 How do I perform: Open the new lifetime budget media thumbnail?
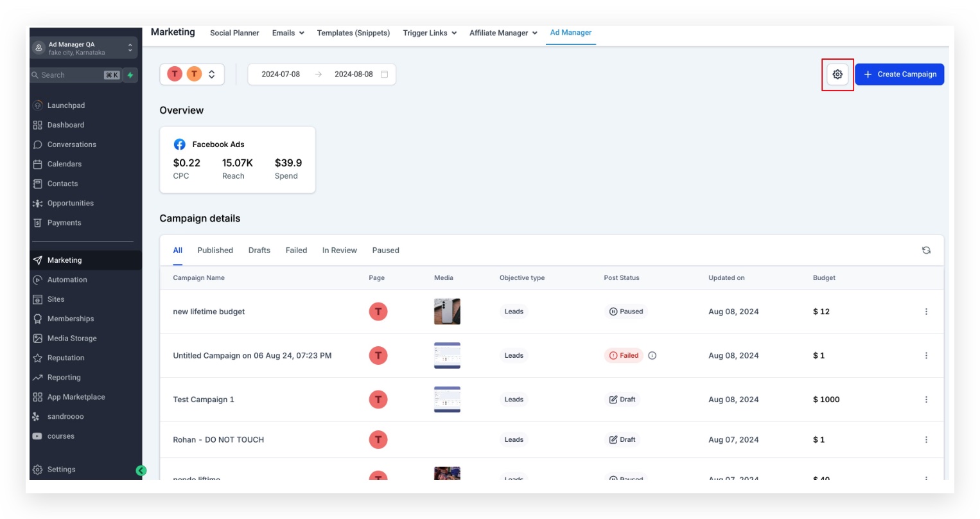[447, 312]
